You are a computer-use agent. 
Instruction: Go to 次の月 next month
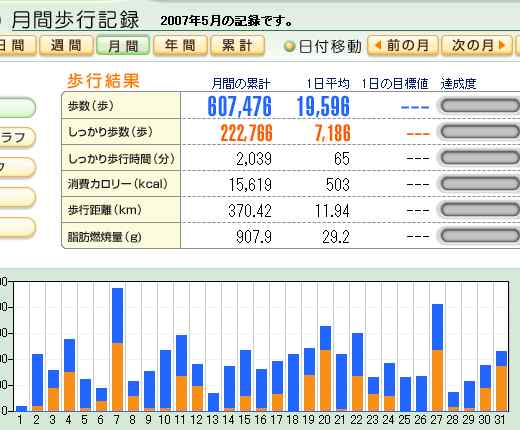point(477,45)
